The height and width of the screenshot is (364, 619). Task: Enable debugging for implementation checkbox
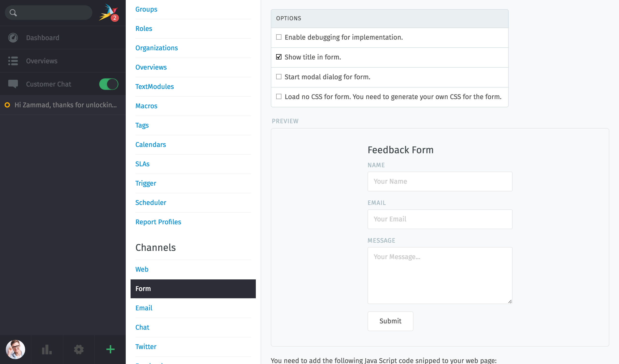coord(279,37)
